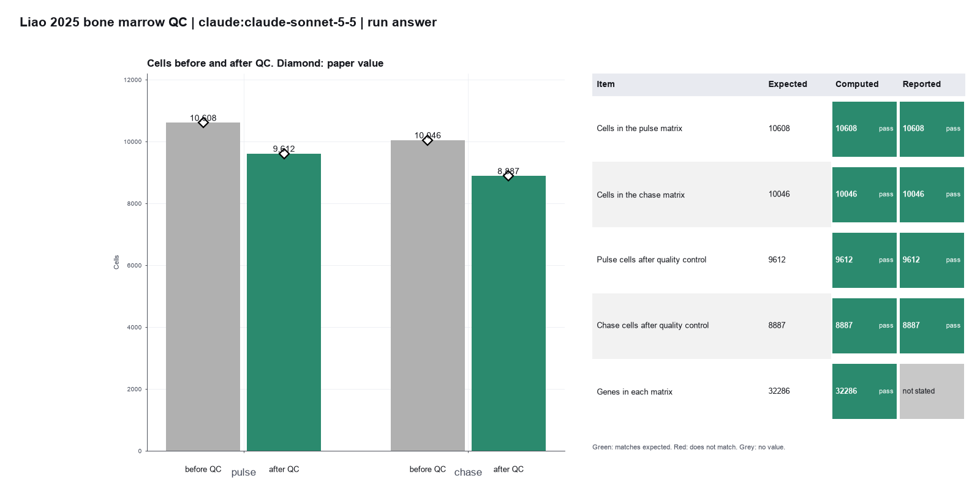This screenshot has height=490, width=980.
Task: Click the Expected column header
Action: (x=788, y=85)
